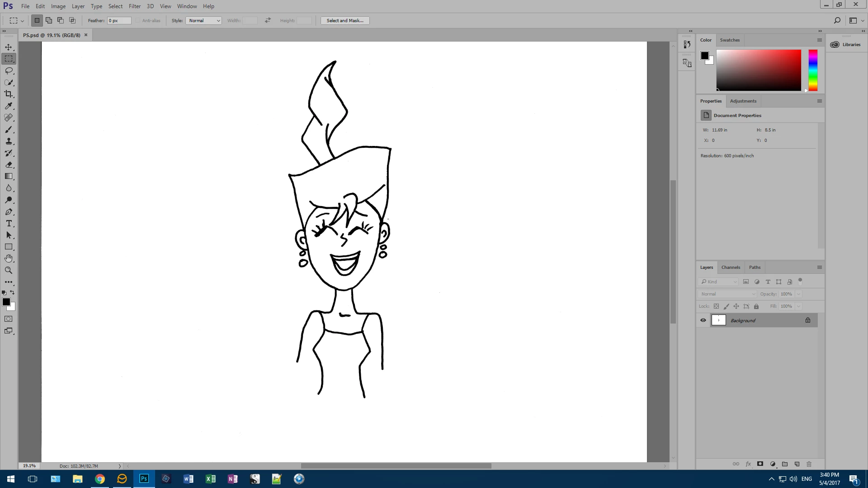Toggle the Background layer lock icon
Image resolution: width=868 pixels, height=488 pixels.
click(x=808, y=320)
